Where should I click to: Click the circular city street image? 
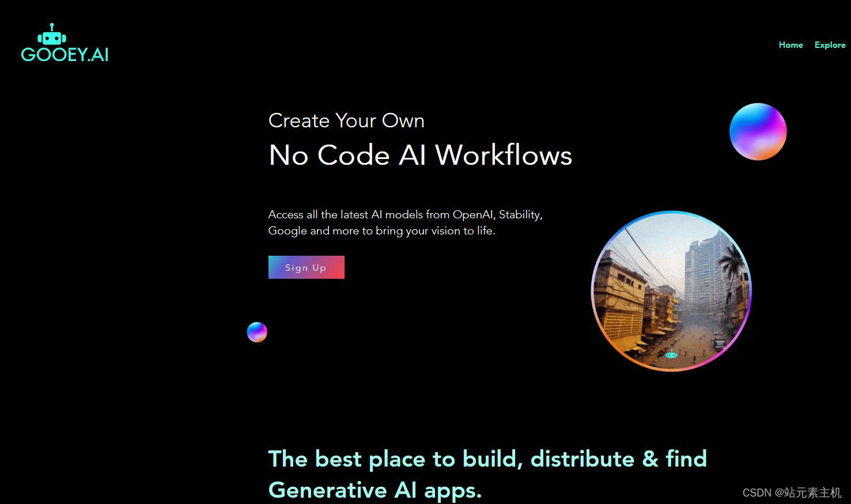tap(671, 291)
